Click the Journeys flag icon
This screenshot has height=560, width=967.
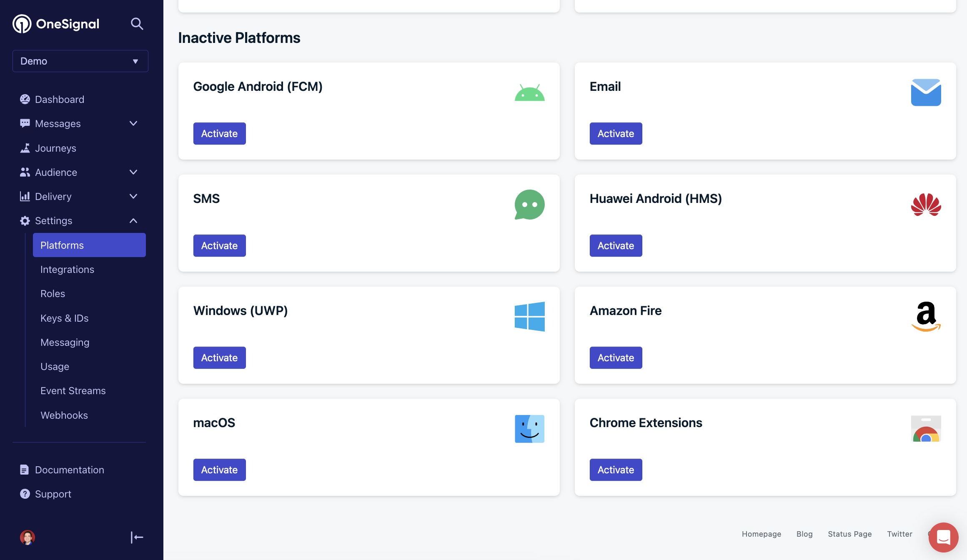pos(25,148)
